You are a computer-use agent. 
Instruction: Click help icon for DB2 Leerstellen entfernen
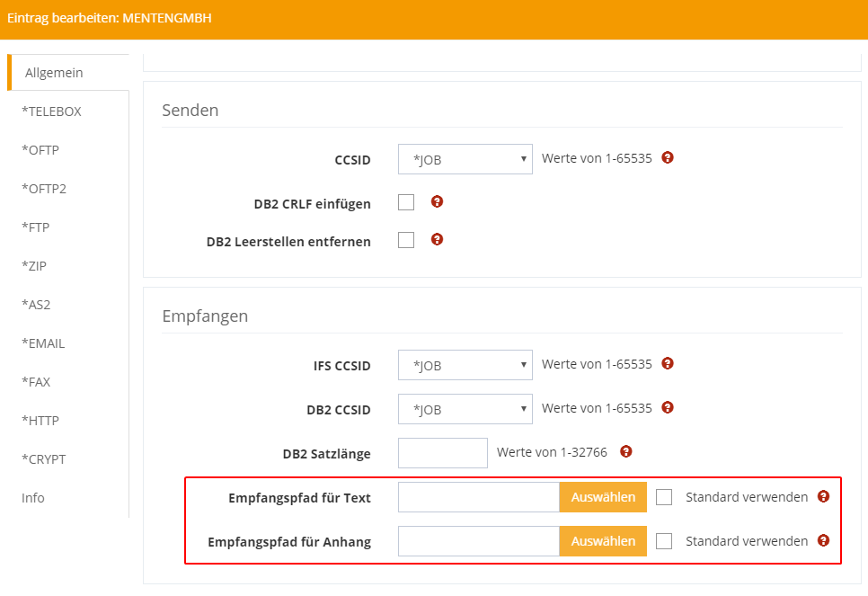pyautogui.click(x=437, y=239)
